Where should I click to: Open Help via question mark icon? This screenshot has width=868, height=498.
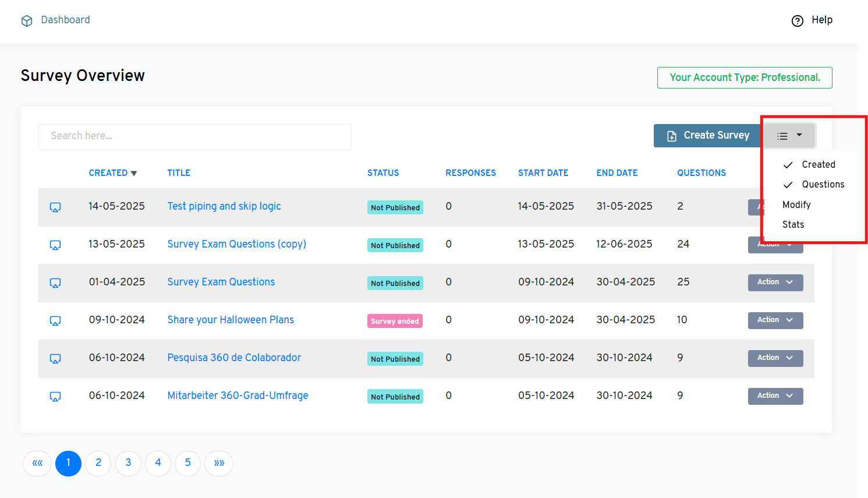pos(798,21)
